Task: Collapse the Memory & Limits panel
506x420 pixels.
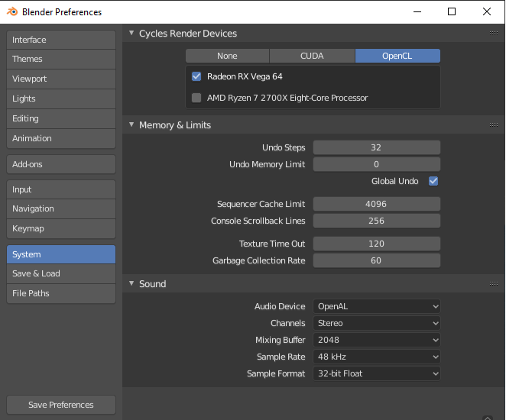Action: (x=131, y=124)
